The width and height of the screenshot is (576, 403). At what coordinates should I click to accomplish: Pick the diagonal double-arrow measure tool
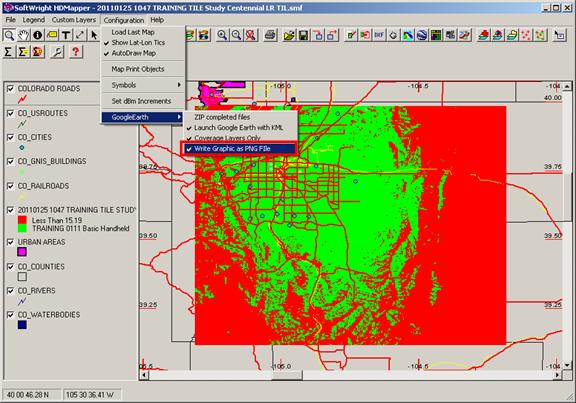click(80, 35)
